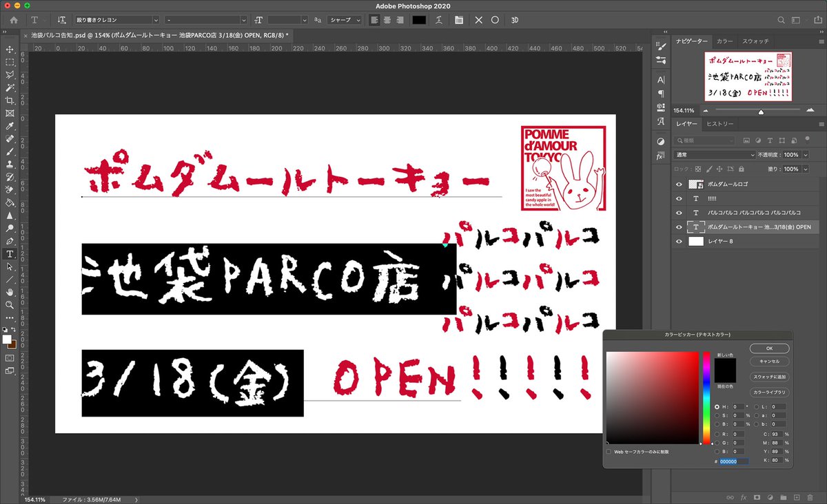Enable Web セーフカラーのみに制限 checkbox
The image size is (827, 504).
(609, 452)
